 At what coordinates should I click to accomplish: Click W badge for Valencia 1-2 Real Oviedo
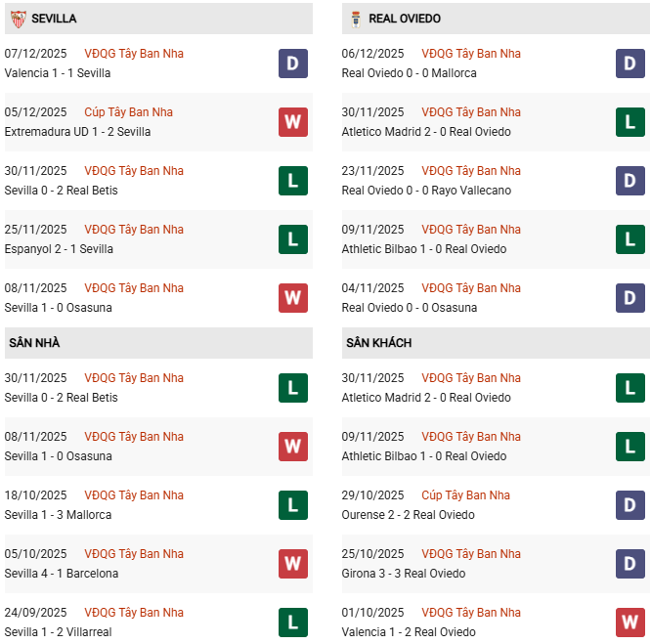pyautogui.click(x=630, y=623)
